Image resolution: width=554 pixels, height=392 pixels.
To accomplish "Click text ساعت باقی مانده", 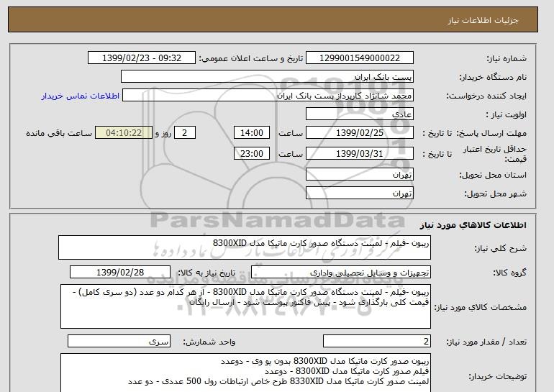I will pyautogui.click(x=59, y=133).
